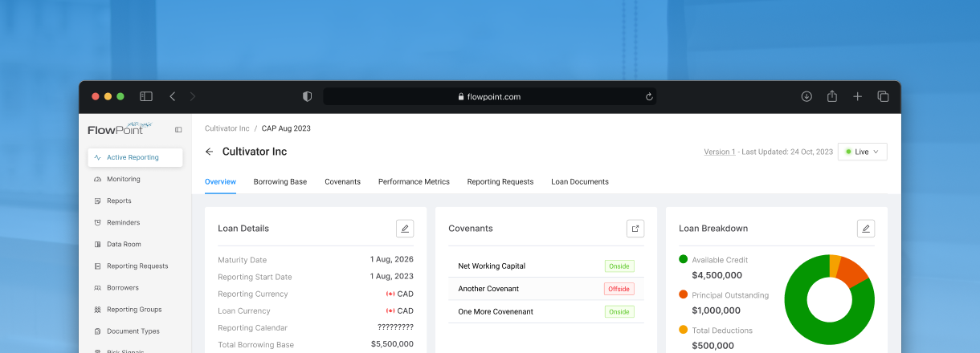The image size is (980, 353).
Task: Open the browser share menu
Action: point(832,96)
